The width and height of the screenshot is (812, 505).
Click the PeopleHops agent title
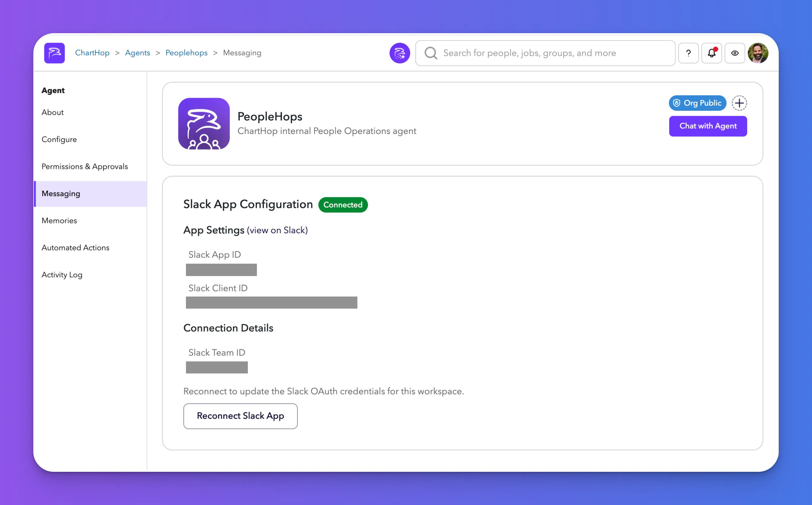tap(270, 116)
